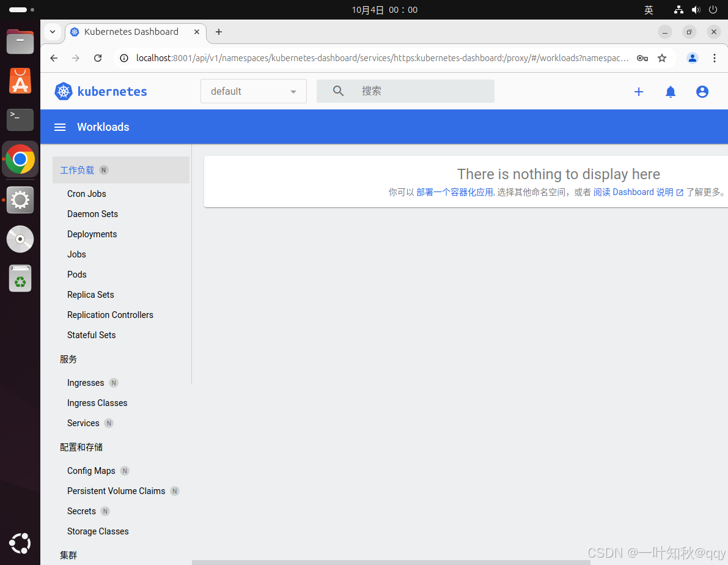Open the 阅读 Dashboard 说明 link
Screen dimensions: 728x565
(x=638, y=193)
